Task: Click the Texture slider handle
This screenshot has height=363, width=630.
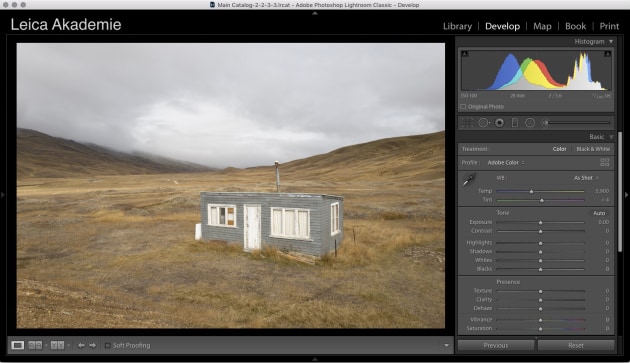Action: [540, 291]
